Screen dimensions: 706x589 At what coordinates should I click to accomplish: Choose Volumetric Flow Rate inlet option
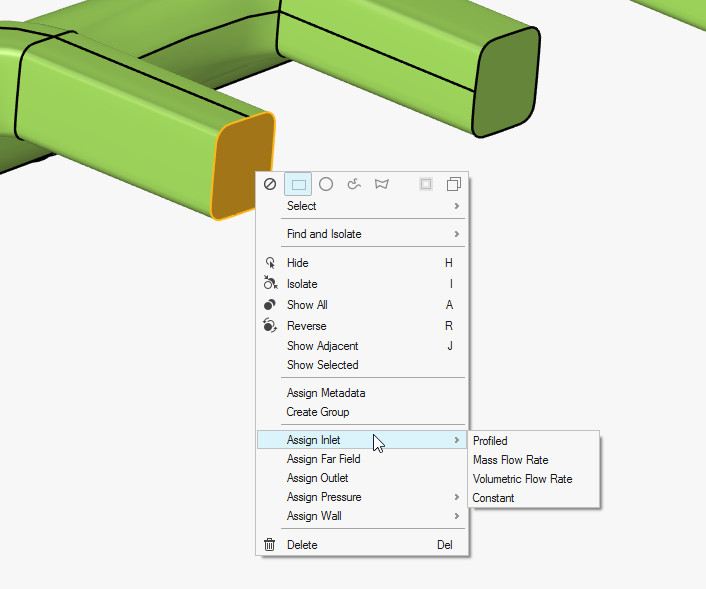pyautogui.click(x=522, y=479)
